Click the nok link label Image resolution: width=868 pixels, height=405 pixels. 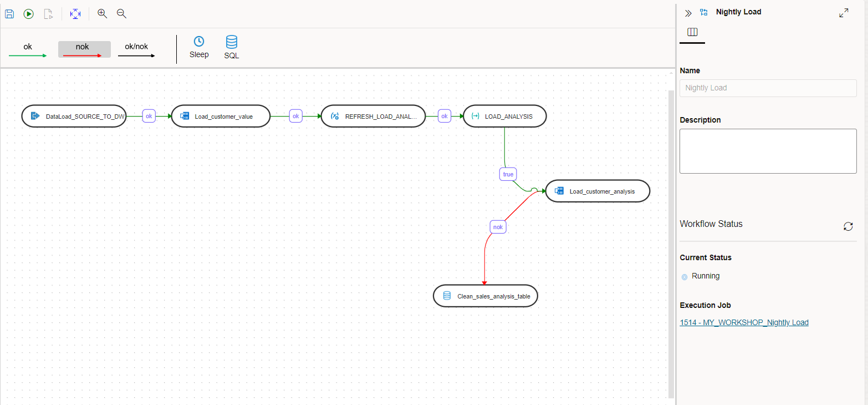498,227
